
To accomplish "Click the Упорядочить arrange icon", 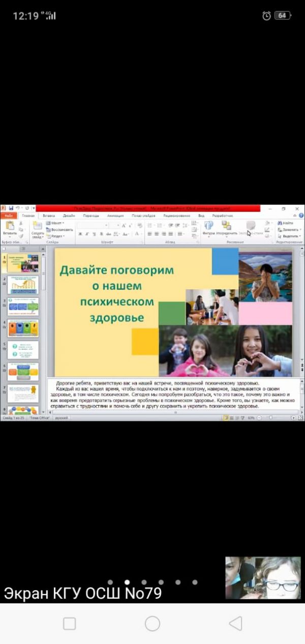I will coord(226,226).
